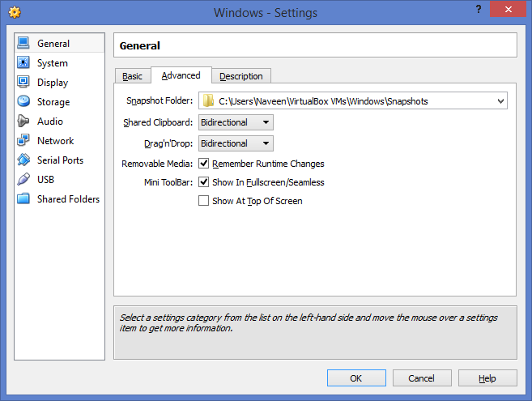Close the Settings dialog window
The width and height of the screenshot is (532, 401).
click(508, 9)
